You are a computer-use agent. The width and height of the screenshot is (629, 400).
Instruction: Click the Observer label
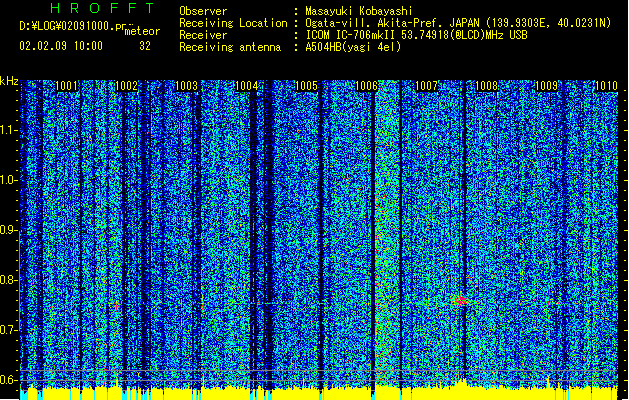tap(203, 11)
